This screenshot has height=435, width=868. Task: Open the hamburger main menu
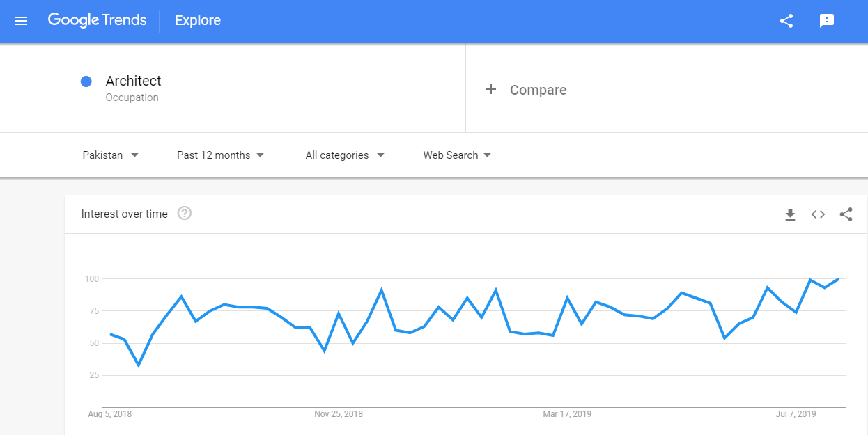(x=21, y=21)
